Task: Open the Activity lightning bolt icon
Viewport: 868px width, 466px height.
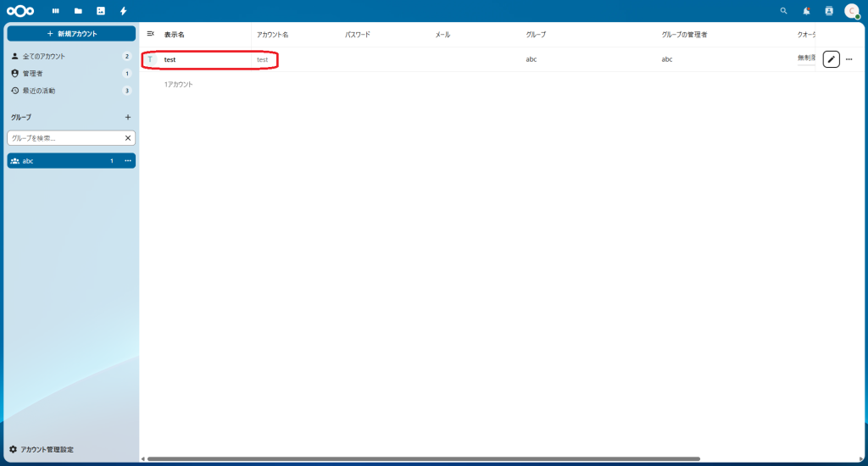Action: click(x=124, y=11)
